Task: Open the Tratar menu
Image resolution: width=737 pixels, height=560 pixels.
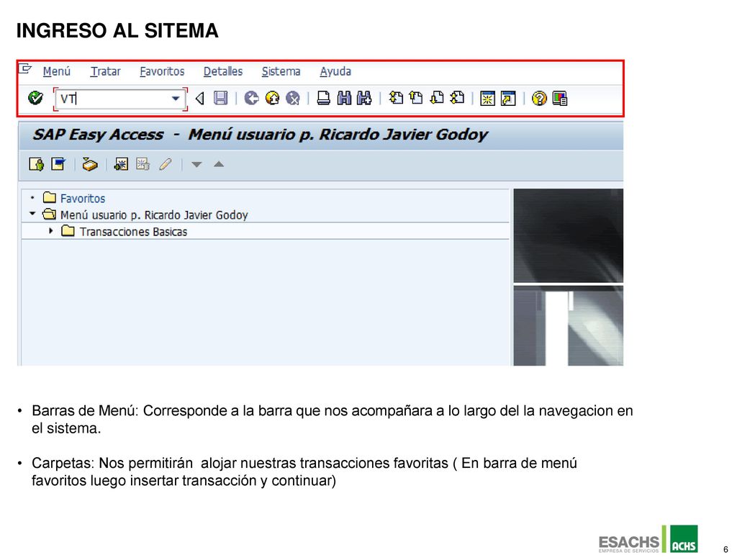Action: (105, 71)
